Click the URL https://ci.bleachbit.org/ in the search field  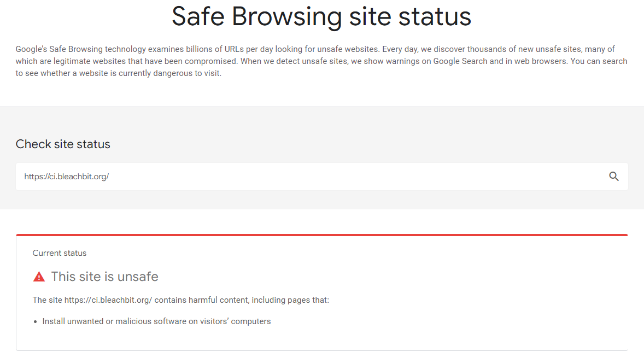tap(66, 176)
